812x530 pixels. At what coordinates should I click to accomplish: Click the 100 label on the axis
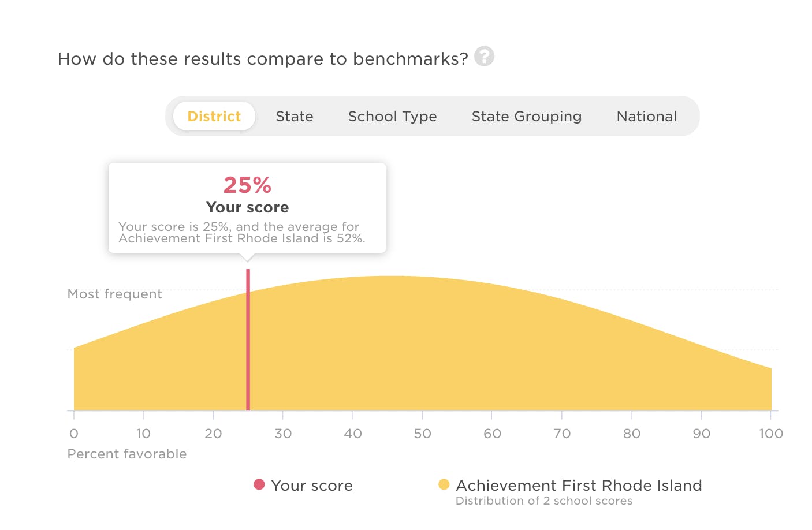click(770, 434)
